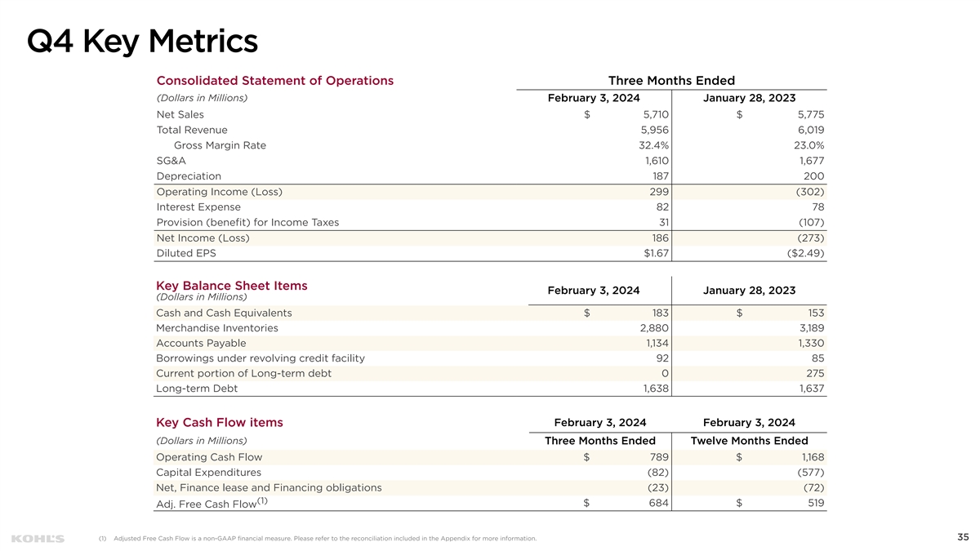
Task: Click the Q4 Key Metrics slide title
Action: tap(142, 42)
